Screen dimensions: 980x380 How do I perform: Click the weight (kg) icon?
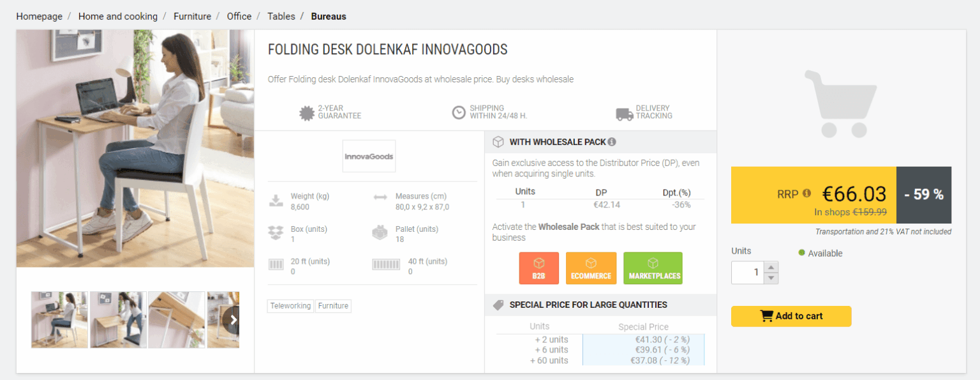[x=276, y=199]
